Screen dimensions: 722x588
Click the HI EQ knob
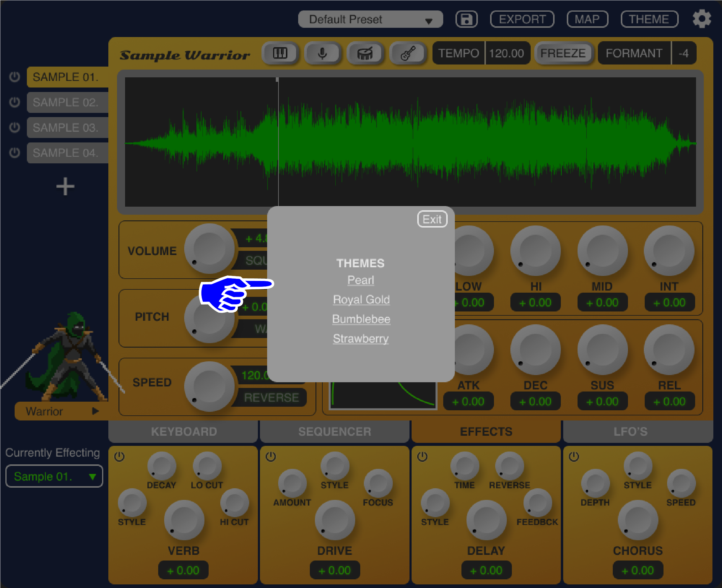tap(535, 251)
